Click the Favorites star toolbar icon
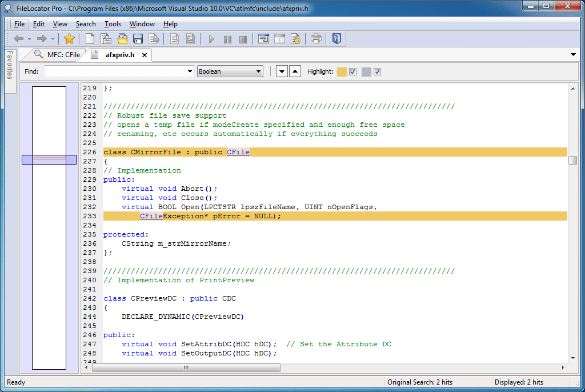Screen dimensions: 585x392 [x=69, y=39]
